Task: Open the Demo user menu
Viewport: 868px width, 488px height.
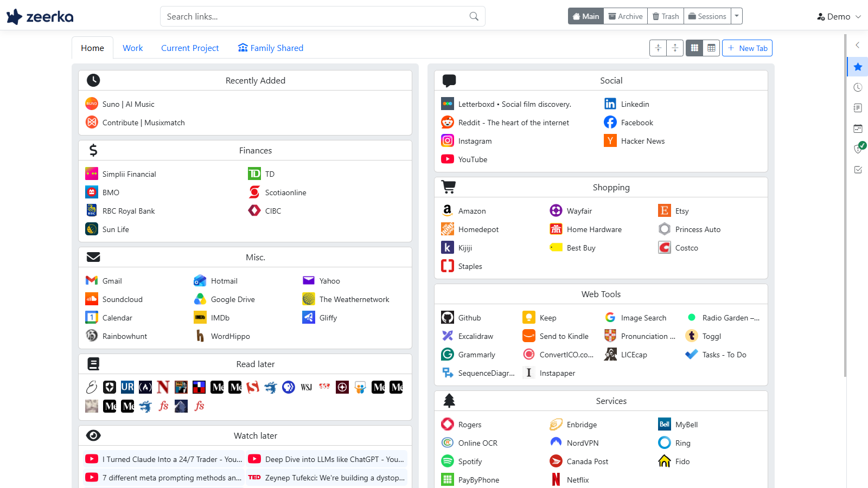Action: coord(839,17)
